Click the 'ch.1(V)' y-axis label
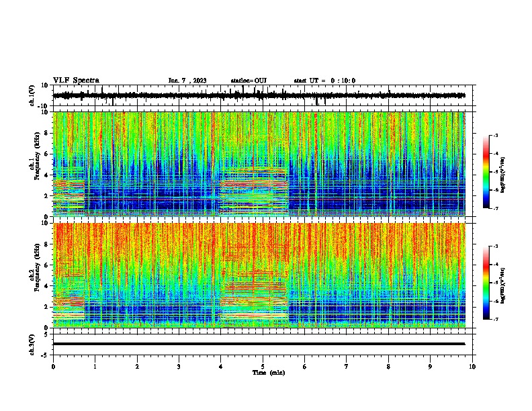This screenshot has height=411, width=532. coord(32,95)
